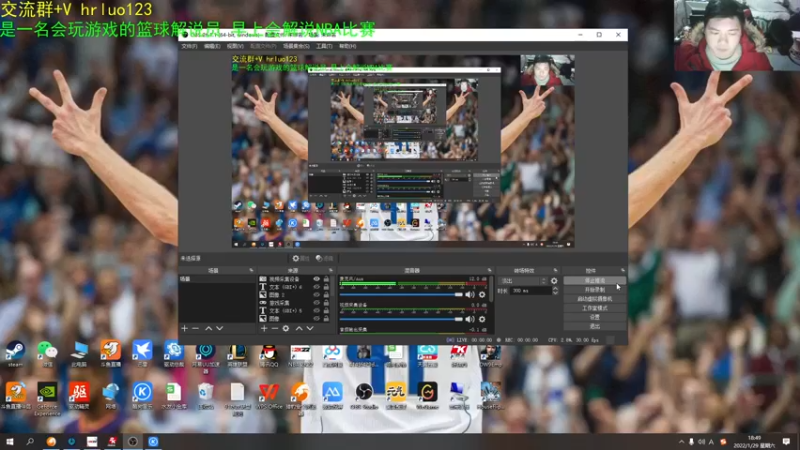Click the 停止推流 stop streaming button

[595, 281]
